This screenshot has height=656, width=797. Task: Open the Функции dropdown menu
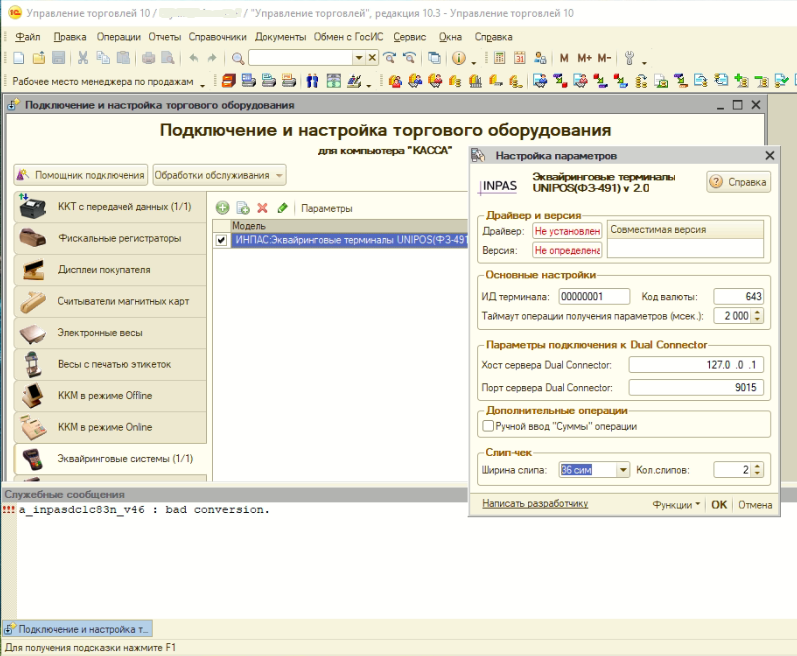(x=677, y=505)
